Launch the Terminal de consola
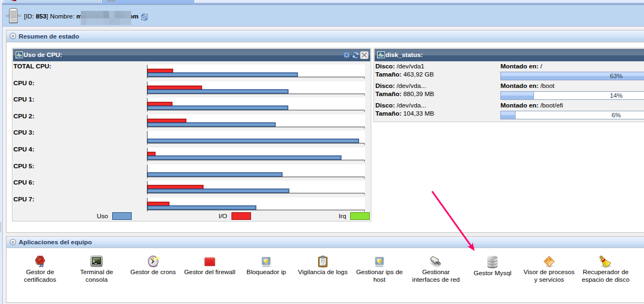Image resolution: width=644 pixels, height=304 pixels. pos(96,262)
